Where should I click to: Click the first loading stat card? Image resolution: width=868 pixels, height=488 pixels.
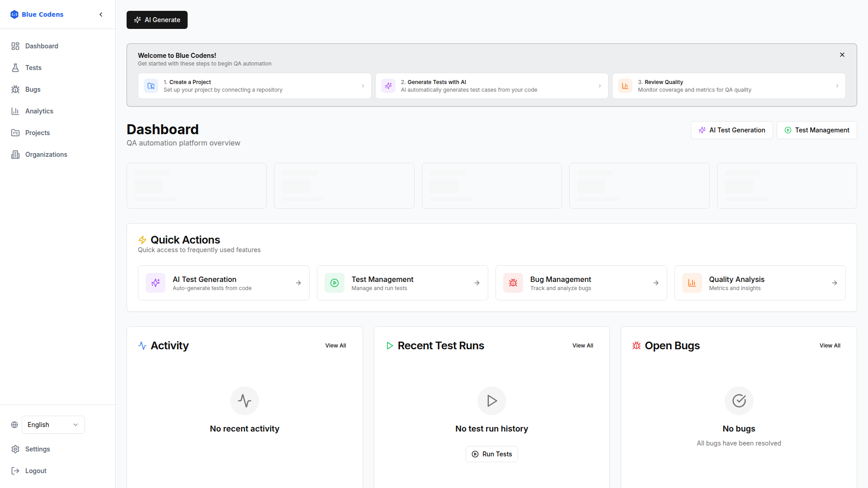point(197,186)
